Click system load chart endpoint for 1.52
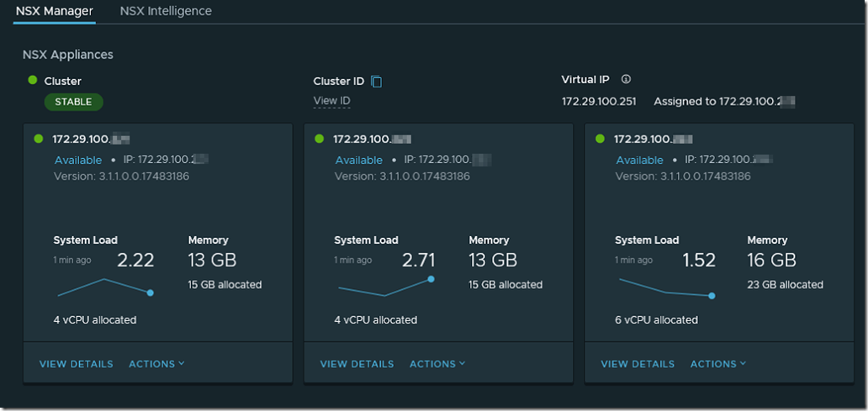868x411 pixels. point(712,296)
